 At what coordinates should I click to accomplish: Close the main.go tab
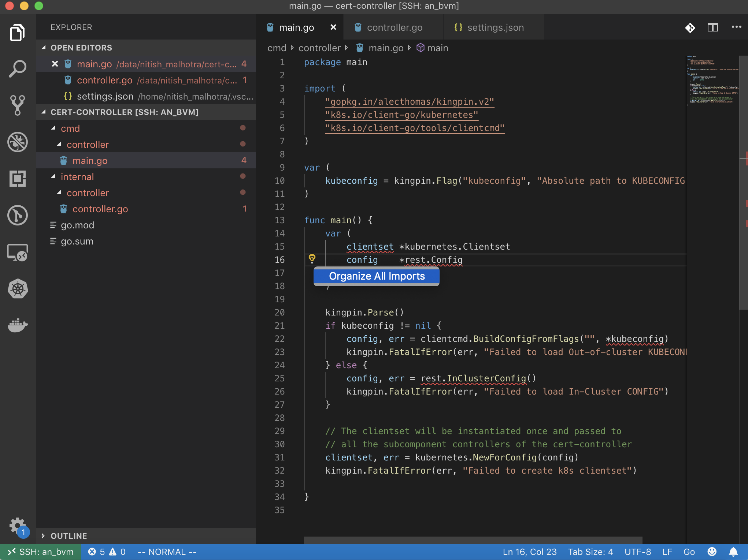pyautogui.click(x=333, y=27)
